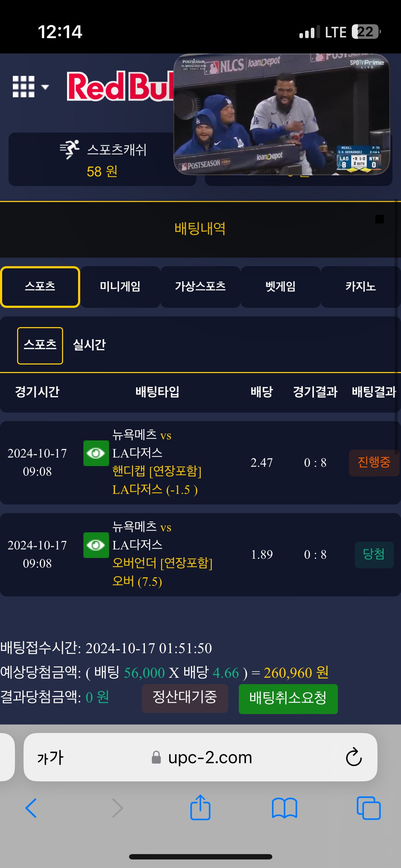Open Safari bookmarks

pos(284,808)
